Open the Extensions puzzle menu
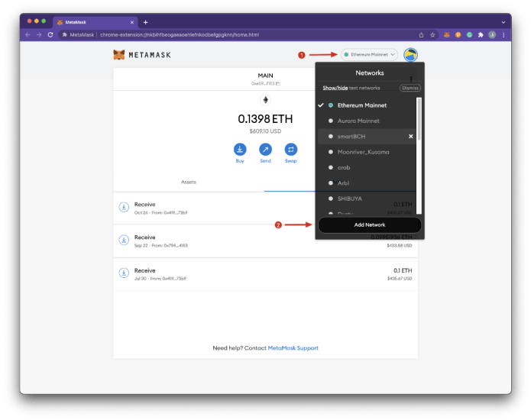 [481, 35]
